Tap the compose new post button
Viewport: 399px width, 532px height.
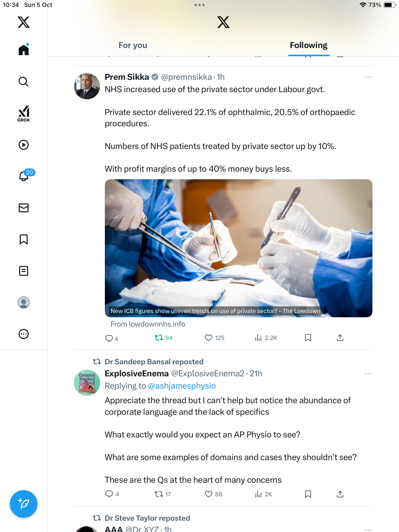(x=24, y=504)
